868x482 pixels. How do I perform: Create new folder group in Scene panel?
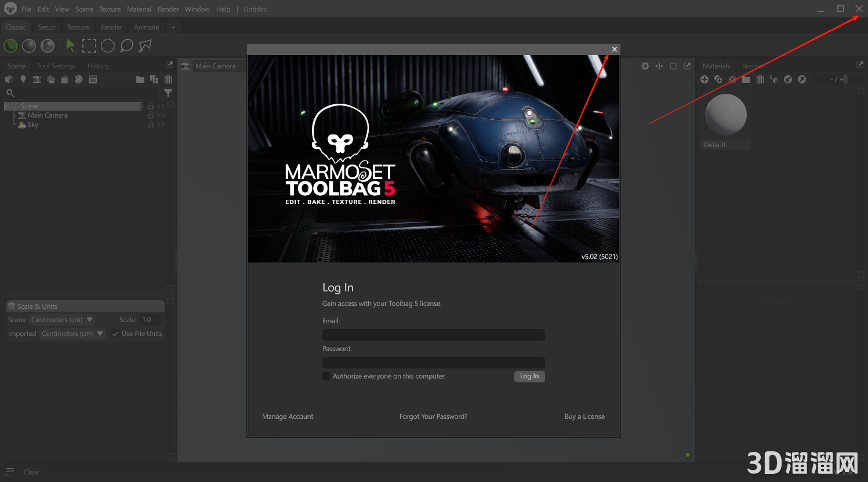click(x=140, y=79)
